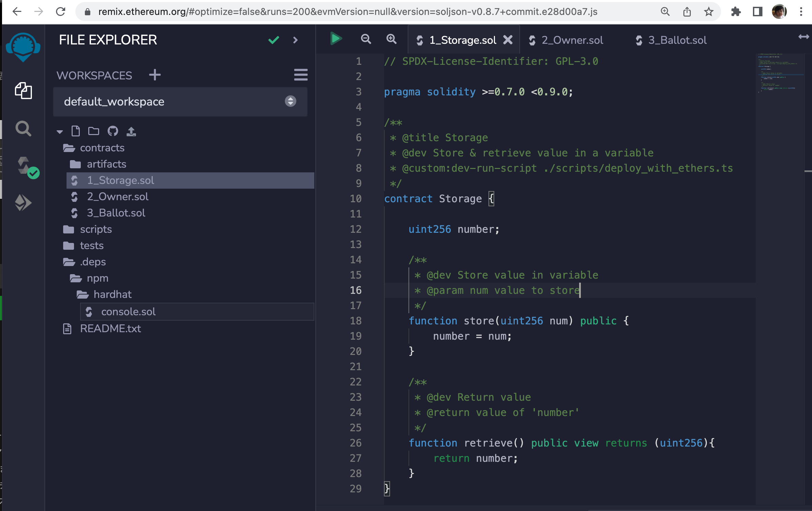Select 1_Storage.sol in file tree
Image resolution: width=812 pixels, height=511 pixels.
190,181
